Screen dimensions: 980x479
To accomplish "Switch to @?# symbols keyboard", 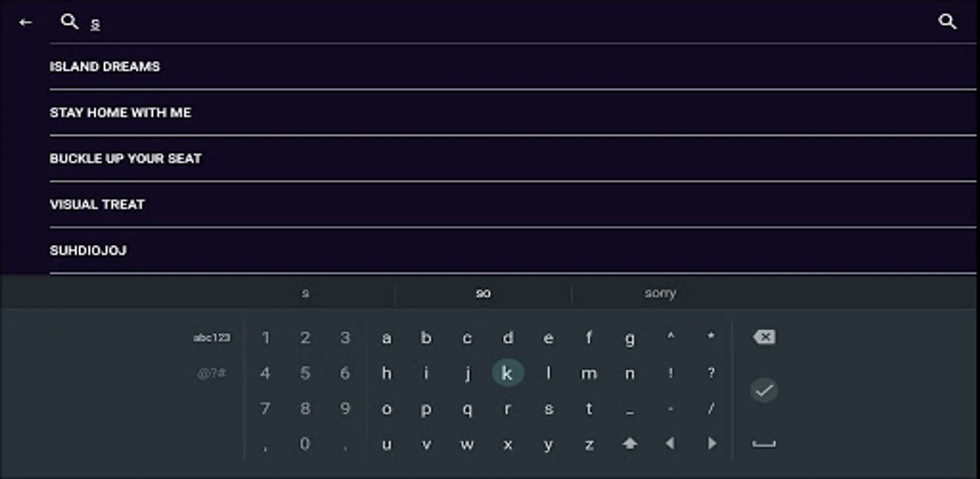I will (x=212, y=373).
